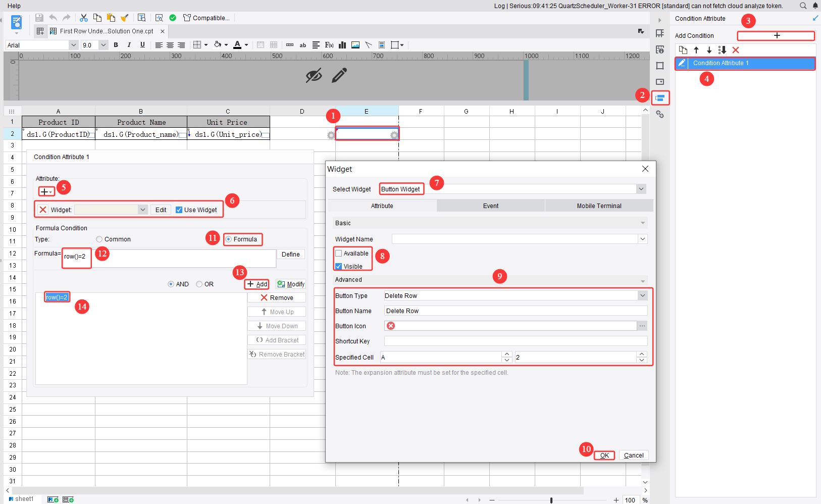
Task: Click the Define button next to Formula field
Action: click(x=291, y=254)
